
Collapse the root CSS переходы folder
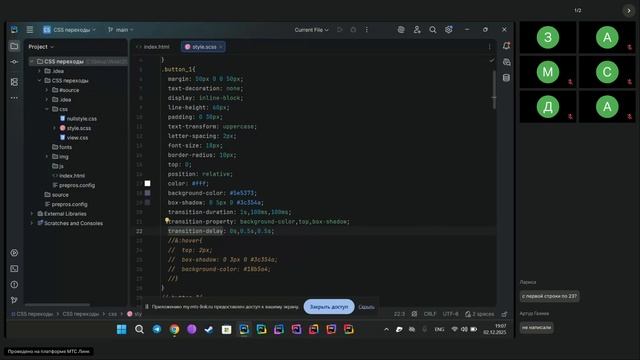32,61
